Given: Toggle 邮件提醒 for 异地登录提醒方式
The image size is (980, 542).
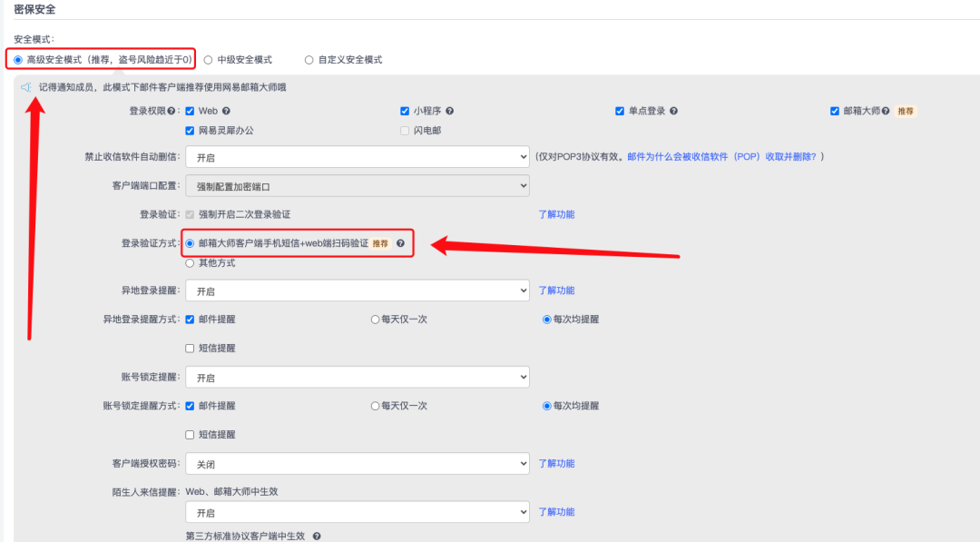Looking at the screenshot, I should point(190,320).
